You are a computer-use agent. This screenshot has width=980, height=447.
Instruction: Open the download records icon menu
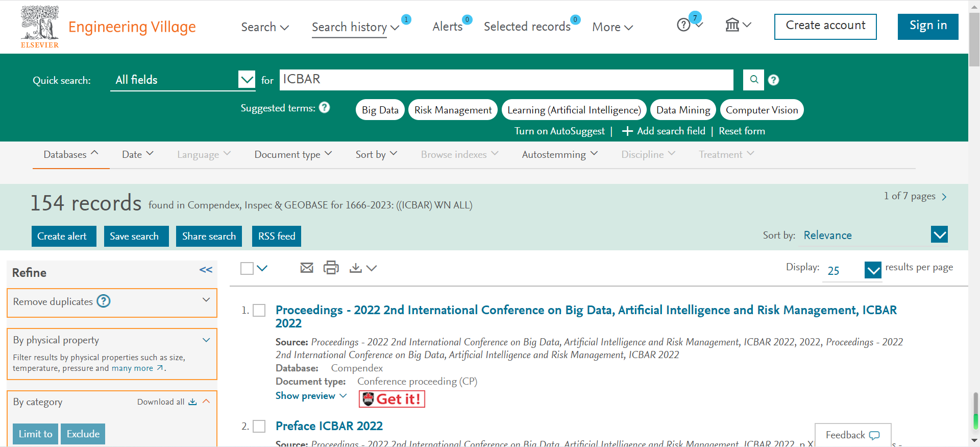[362, 268]
